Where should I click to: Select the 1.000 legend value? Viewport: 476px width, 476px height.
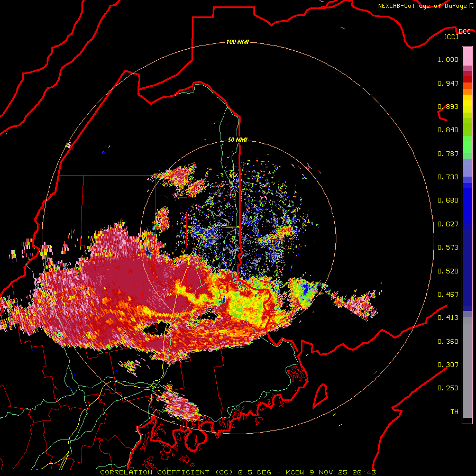(x=448, y=59)
